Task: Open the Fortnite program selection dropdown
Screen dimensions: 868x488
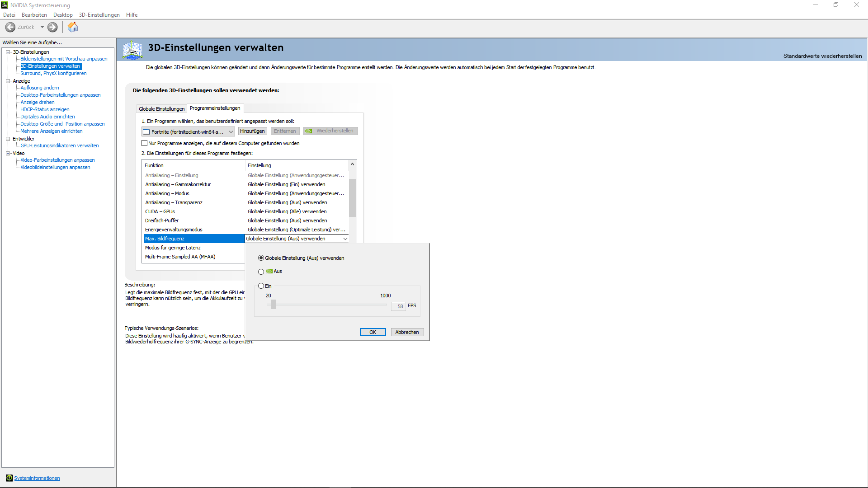Action: [x=231, y=132]
